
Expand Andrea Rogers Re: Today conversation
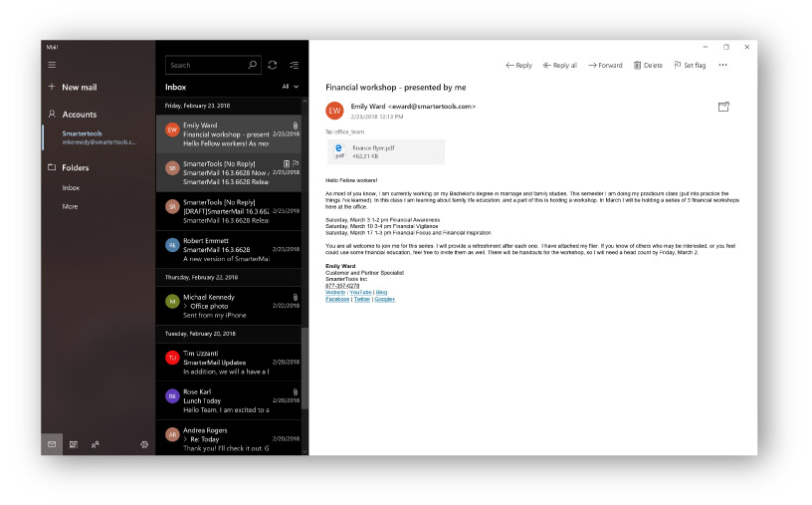(x=185, y=439)
